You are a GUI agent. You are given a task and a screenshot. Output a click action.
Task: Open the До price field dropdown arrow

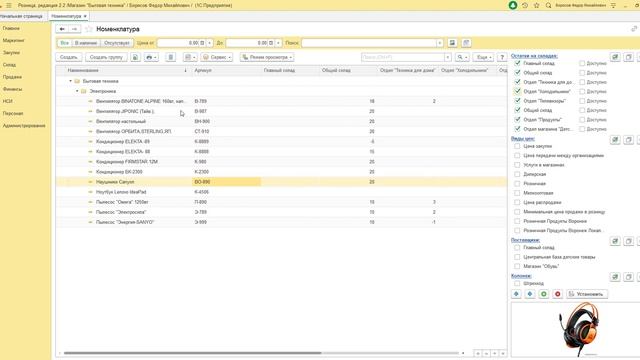(x=278, y=43)
